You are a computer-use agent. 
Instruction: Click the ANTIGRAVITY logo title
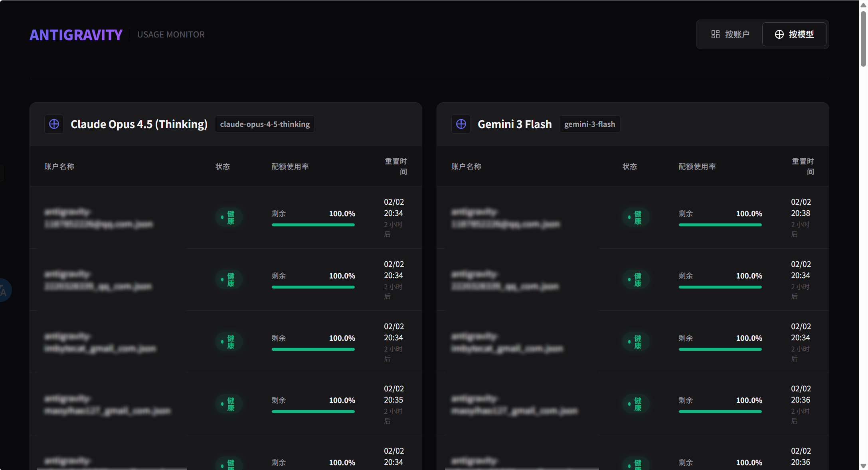[76, 35]
